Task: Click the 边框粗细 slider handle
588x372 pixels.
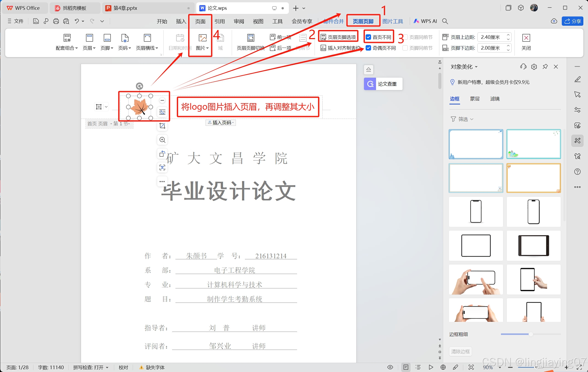Action: point(530,334)
